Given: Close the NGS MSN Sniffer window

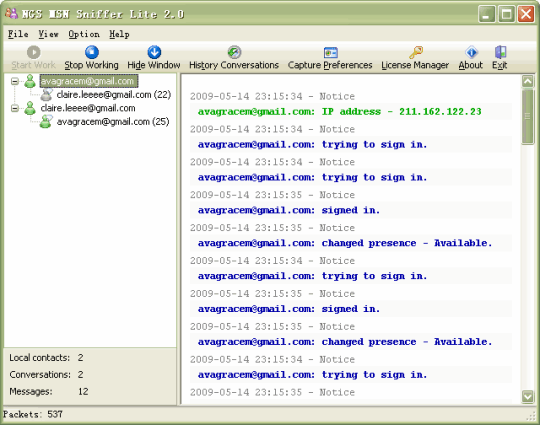Looking at the screenshot, I should [x=526, y=14].
